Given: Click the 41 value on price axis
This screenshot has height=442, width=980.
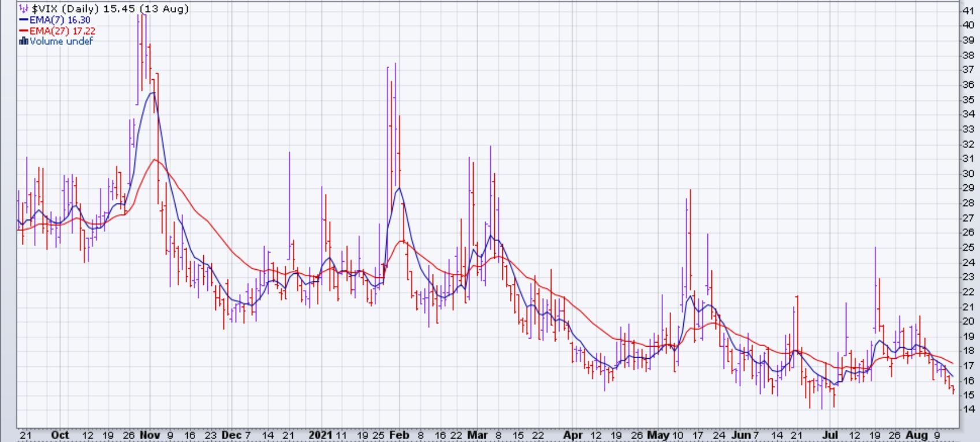Looking at the screenshot, I should coord(968,10).
